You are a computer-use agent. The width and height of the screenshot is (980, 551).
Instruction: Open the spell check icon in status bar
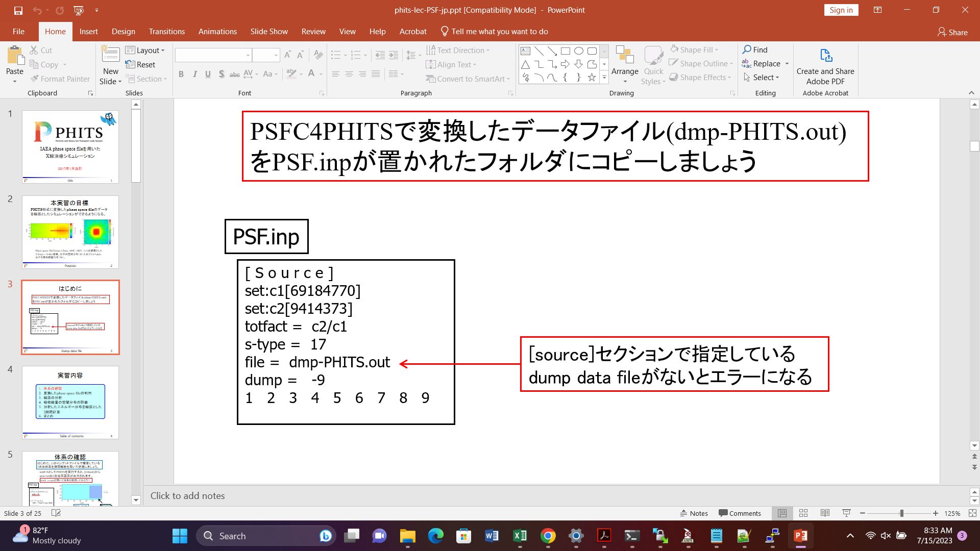pyautogui.click(x=56, y=513)
